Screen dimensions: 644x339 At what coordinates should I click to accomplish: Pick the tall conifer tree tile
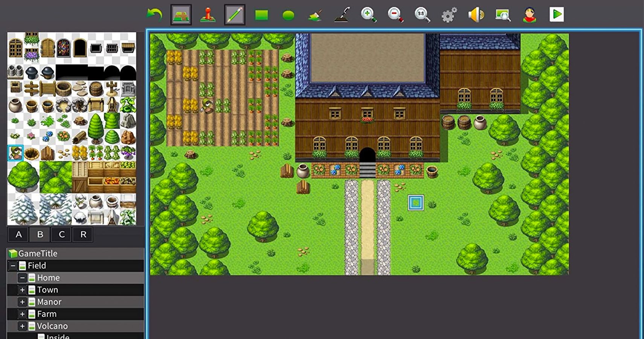tap(96, 129)
